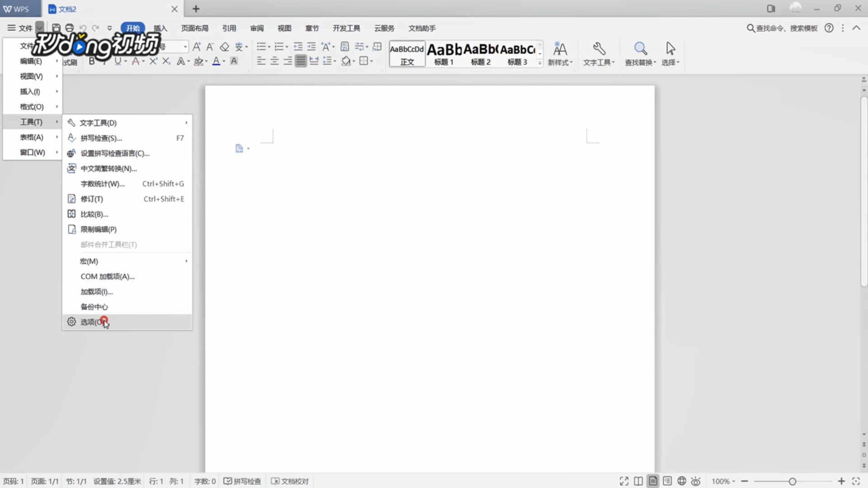Expand the styles gallery dropdown arrow
Screen dimensions: 868x488
(540, 63)
